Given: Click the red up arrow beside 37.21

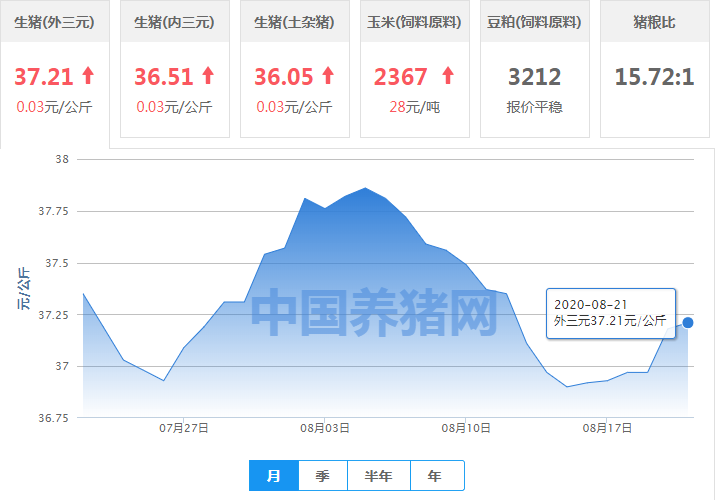Looking at the screenshot, I should pos(88,75).
